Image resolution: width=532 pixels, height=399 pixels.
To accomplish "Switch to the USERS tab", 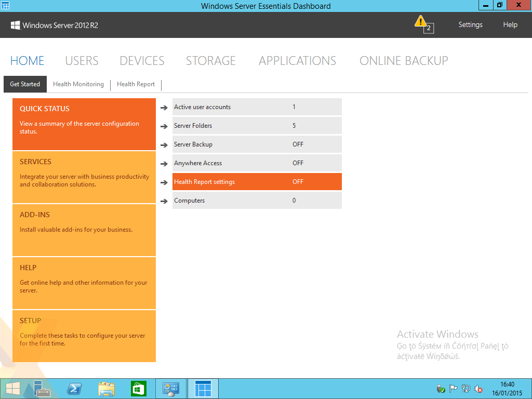I will [82, 61].
